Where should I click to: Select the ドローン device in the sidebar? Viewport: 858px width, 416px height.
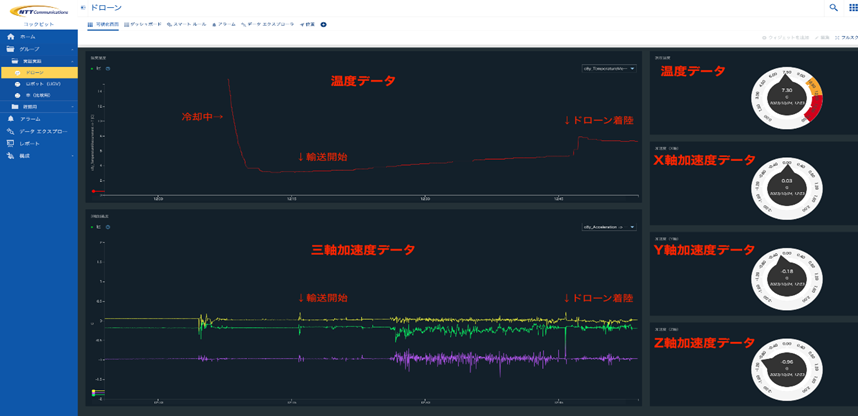pos(39,72)
